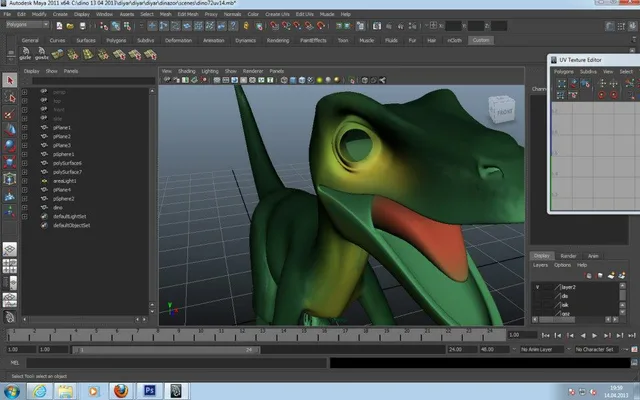Open Firefox from the taskbar
Viewport: 640px width, 400px height.
tap(121, 391)
